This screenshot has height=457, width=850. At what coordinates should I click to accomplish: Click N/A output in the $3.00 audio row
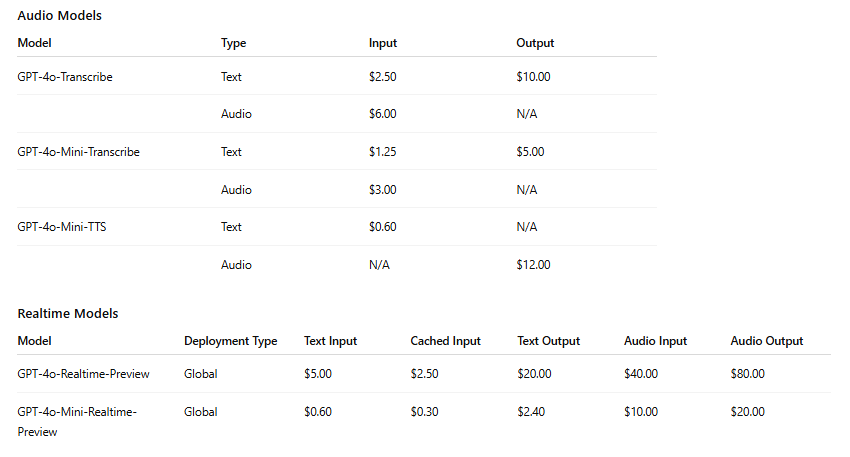527,190
